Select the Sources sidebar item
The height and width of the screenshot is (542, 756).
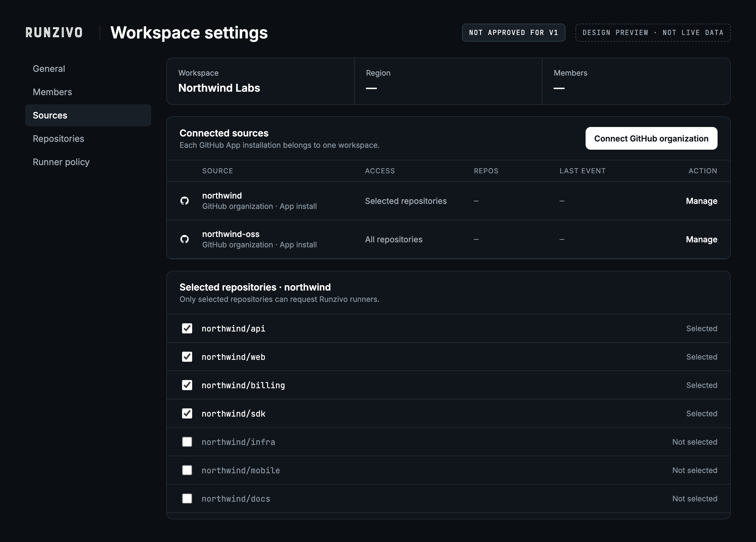click(88, 115)
